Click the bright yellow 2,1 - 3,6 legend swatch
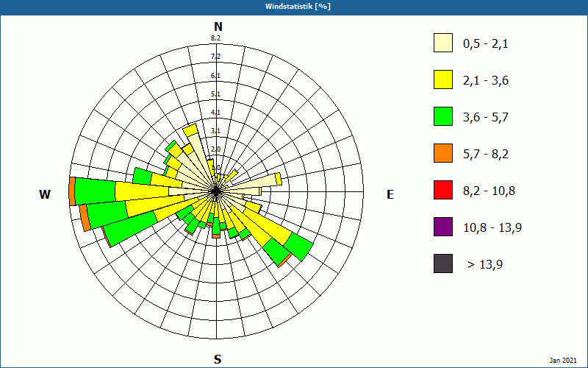The height and width of the screenshot is (368, 588). click(443, 79)
